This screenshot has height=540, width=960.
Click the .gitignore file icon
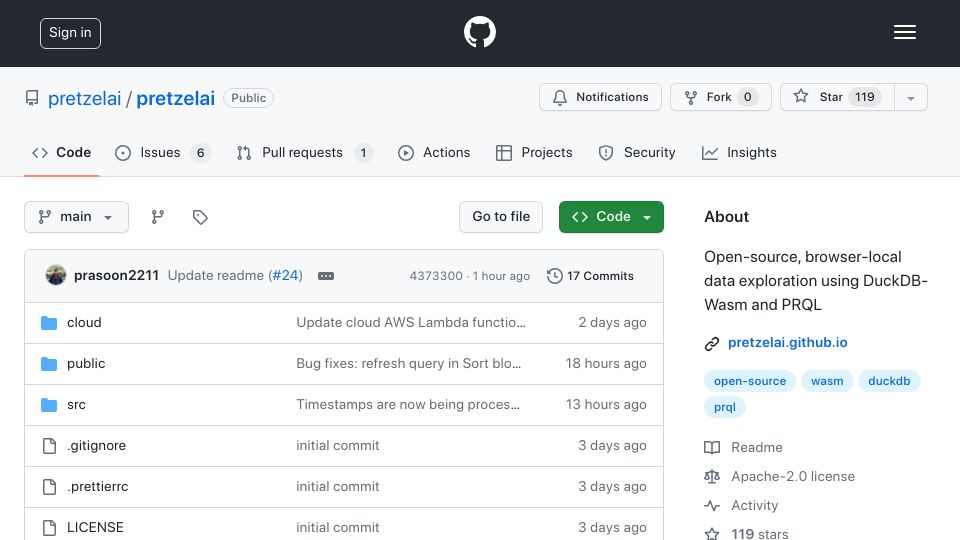(x=49, y=446)
